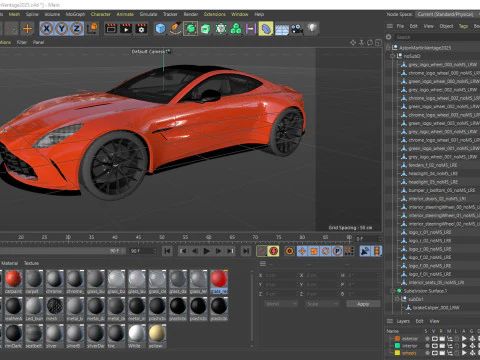Viewport: 480px width, 360px height.
Task: Toggle Position keyframe recording icon
Action: point(302,251)
